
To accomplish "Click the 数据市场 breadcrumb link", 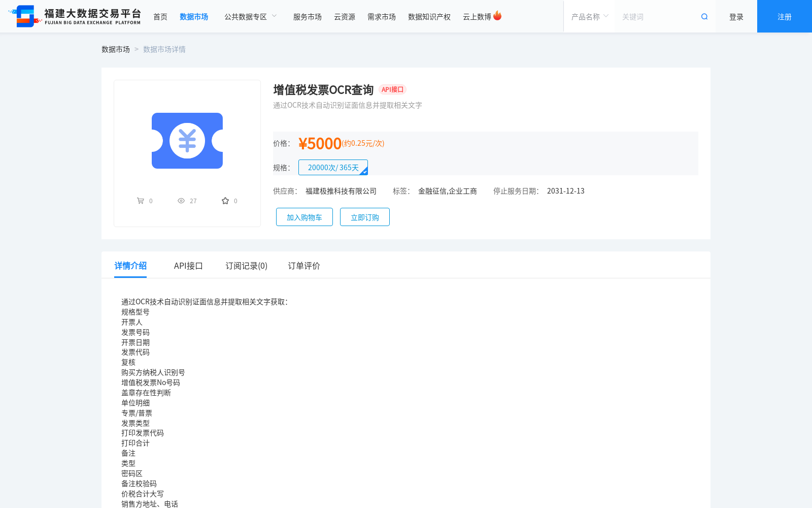I will coord(116,49).
